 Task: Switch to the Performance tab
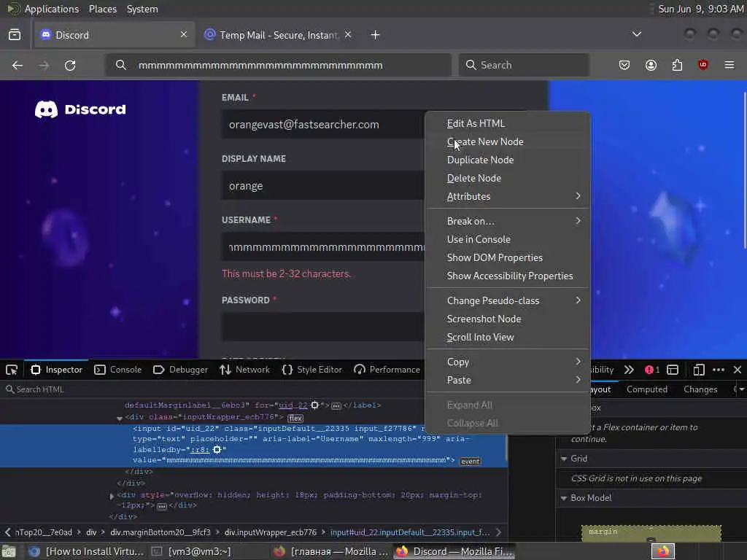(x=387, y=370)
